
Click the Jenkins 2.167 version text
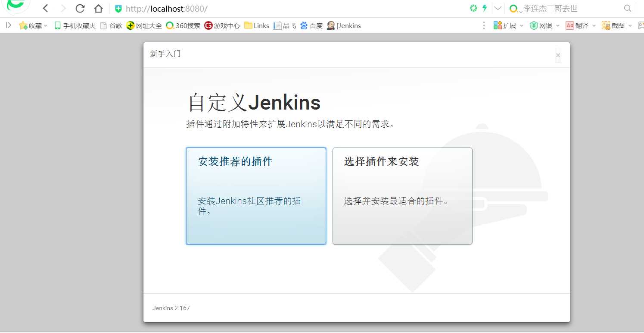point(171,308)
